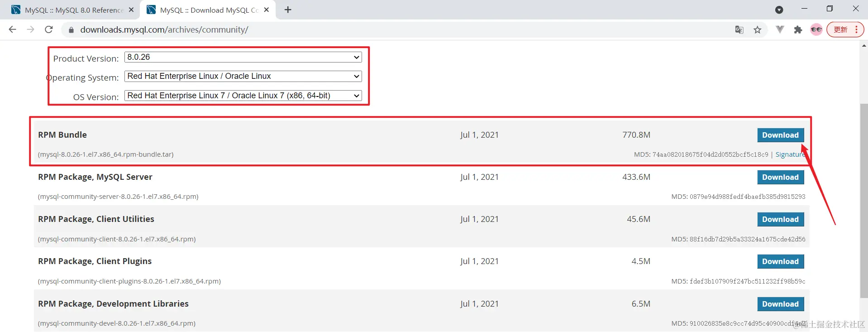
Task: Download the RPM Bundle
Action: coord(781,135)
